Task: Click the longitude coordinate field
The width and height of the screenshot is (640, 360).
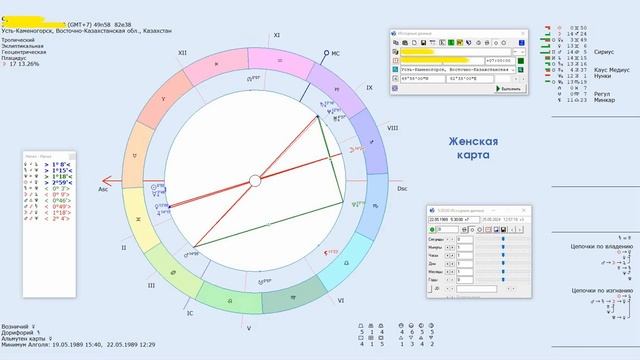Action: coord(470,79)
